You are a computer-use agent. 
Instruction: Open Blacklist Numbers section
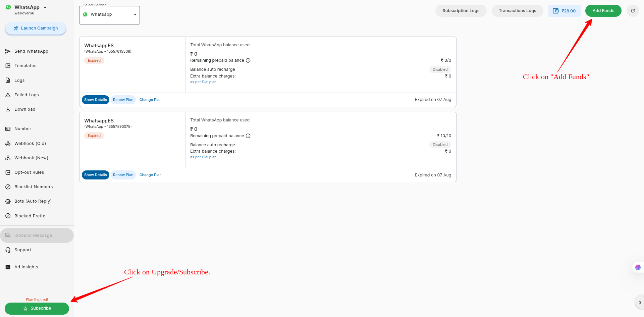(34, 187)
